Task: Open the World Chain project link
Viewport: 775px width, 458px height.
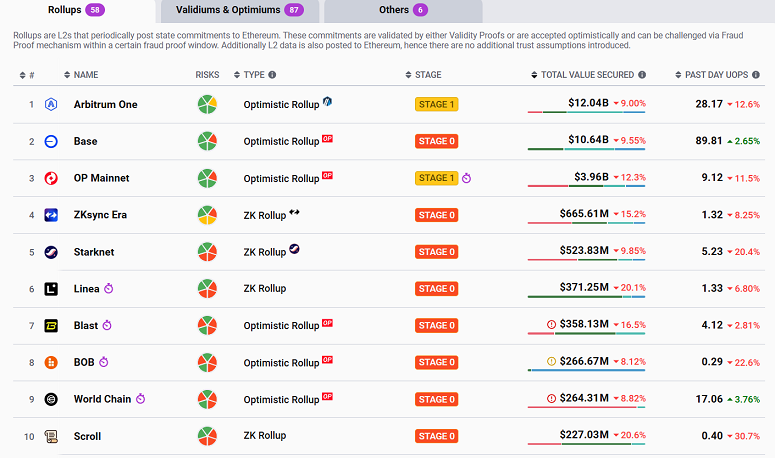Action: click(102, 399)
